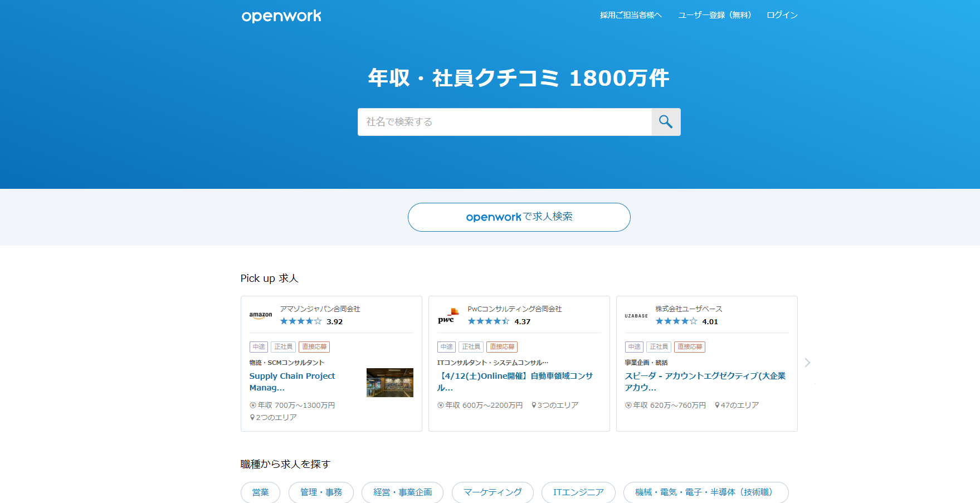
Task: Show next Pick up jobs with right chevron
Action: tap(807, 363)
